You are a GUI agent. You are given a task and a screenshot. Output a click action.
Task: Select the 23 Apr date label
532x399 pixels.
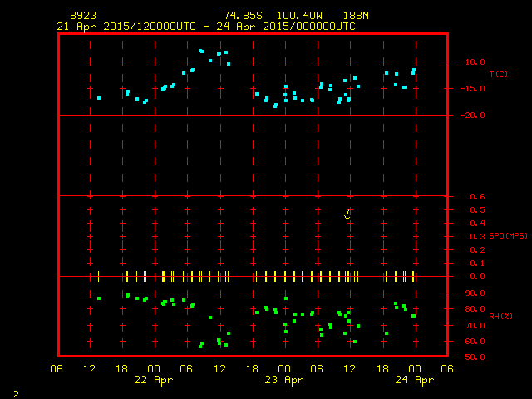[x=283, y=380]
